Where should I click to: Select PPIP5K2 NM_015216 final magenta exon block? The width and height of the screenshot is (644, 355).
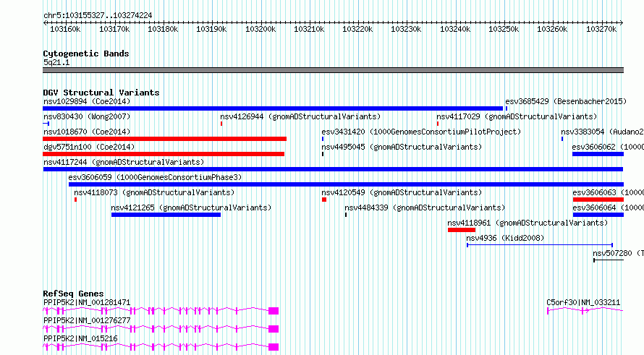274,347
